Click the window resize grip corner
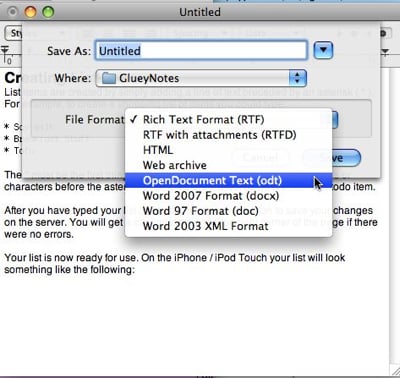Viewport: 400px width, 378px height. (395, 370)
